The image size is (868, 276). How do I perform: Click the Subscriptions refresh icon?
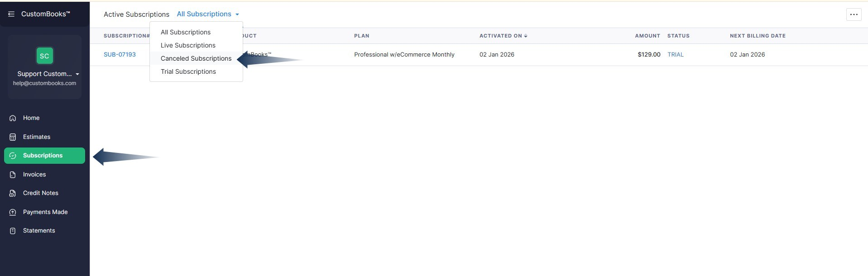pyautogui.click(x=13, y=156)
